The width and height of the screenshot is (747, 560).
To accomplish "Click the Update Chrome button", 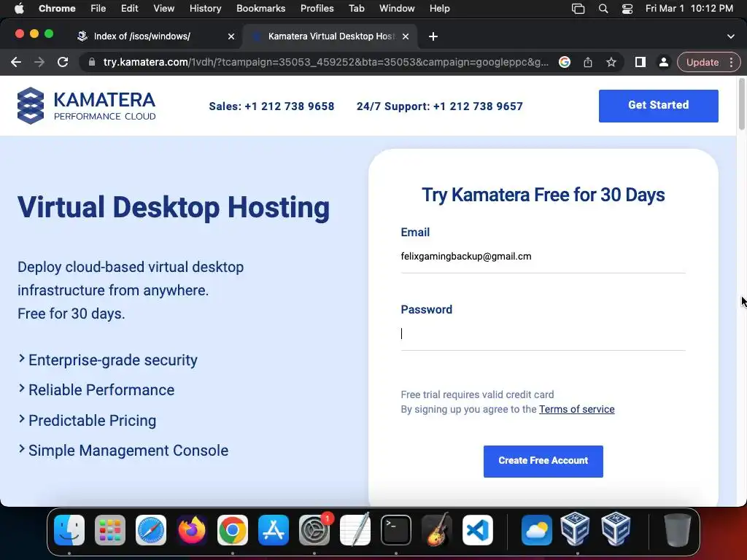I will click(x=703, y=63).
